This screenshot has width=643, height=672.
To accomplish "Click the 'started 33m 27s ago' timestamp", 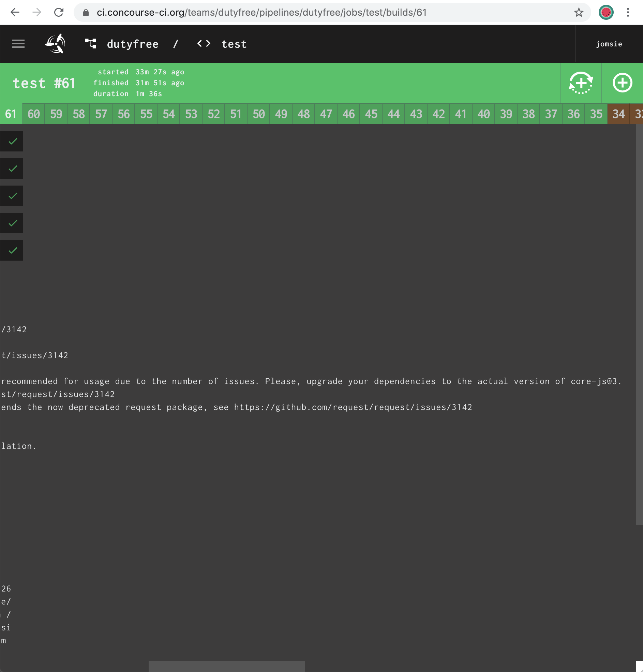I will pyautogui.click(x=141, y=72).
